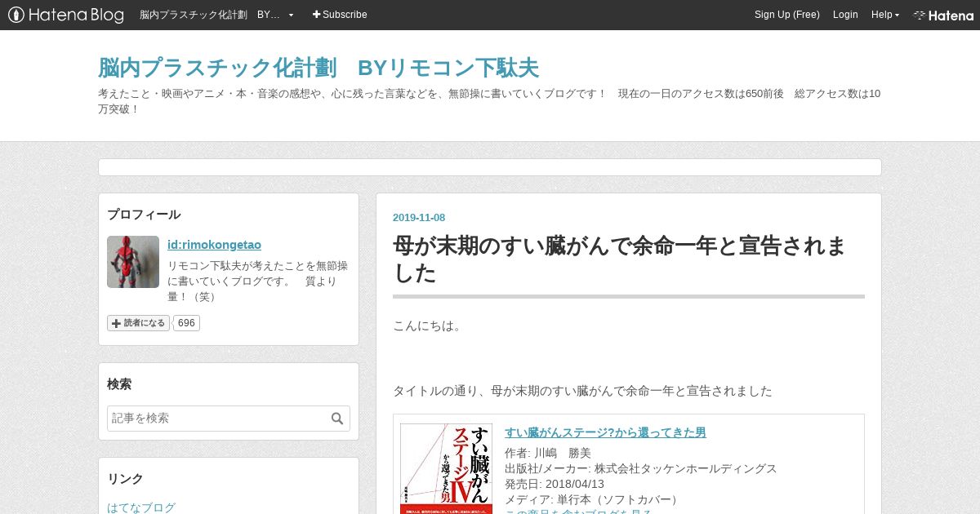Subscribe to this blog from the top bar

point(340,15)
